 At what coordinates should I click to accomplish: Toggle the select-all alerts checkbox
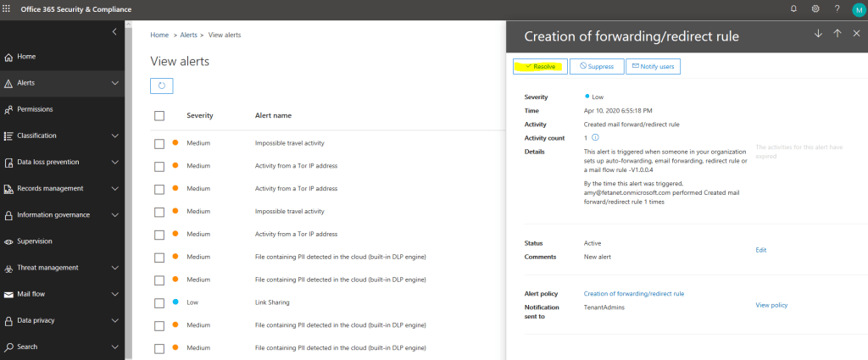point(159,115)
